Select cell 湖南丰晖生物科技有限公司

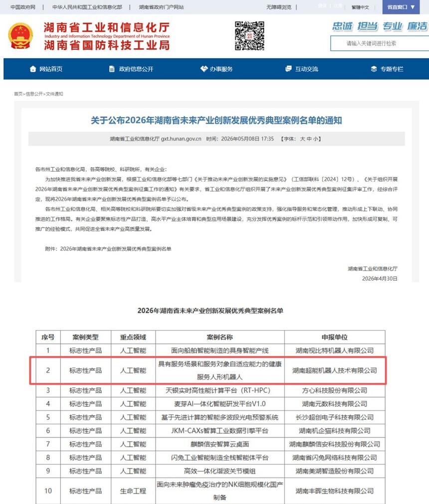pyautogui.click(x=334, y=491)
